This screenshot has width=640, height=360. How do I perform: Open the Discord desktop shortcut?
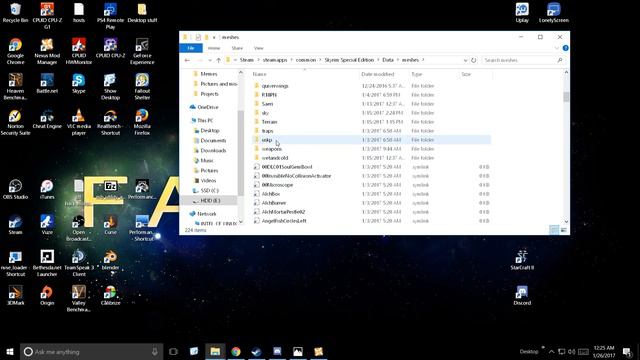click(522, 296)
